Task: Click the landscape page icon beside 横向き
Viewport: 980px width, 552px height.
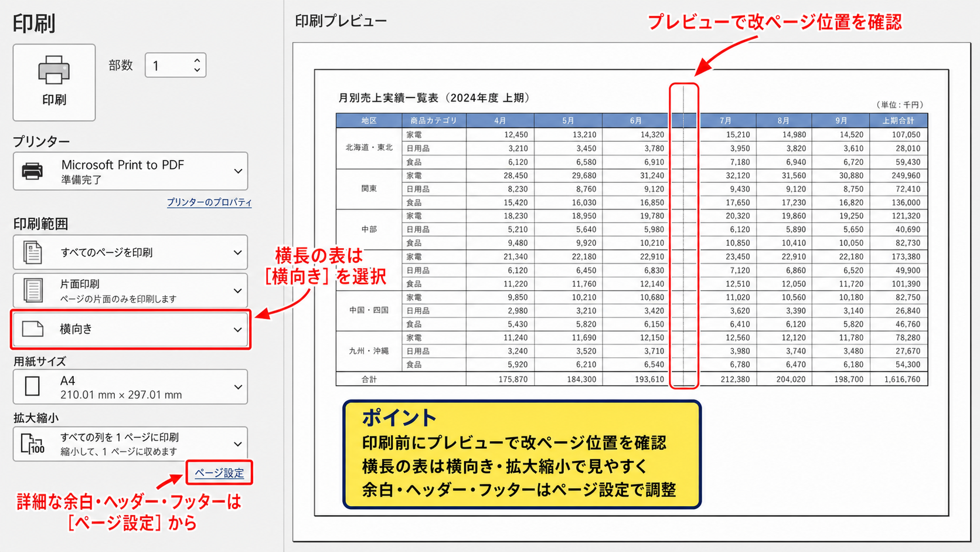Action: point(33,329)
